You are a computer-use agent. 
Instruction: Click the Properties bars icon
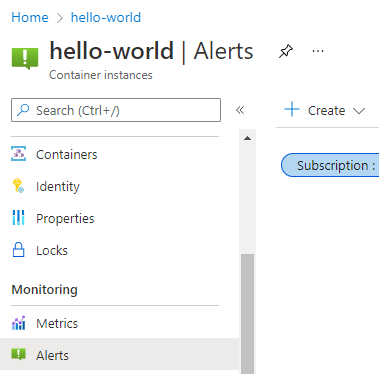pos(18,218)
